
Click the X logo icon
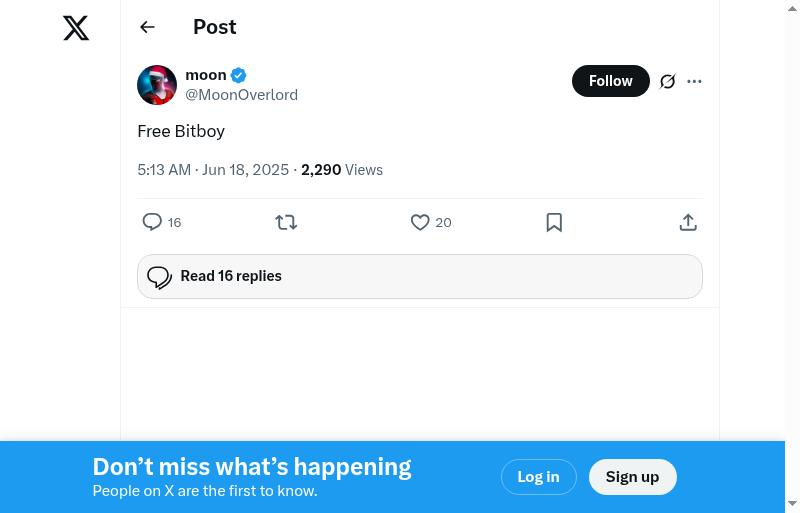pos(76,28)
